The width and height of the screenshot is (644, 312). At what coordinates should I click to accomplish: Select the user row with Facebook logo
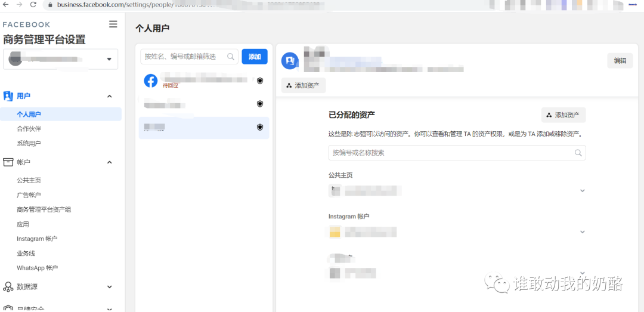click(x=204, y=81)
